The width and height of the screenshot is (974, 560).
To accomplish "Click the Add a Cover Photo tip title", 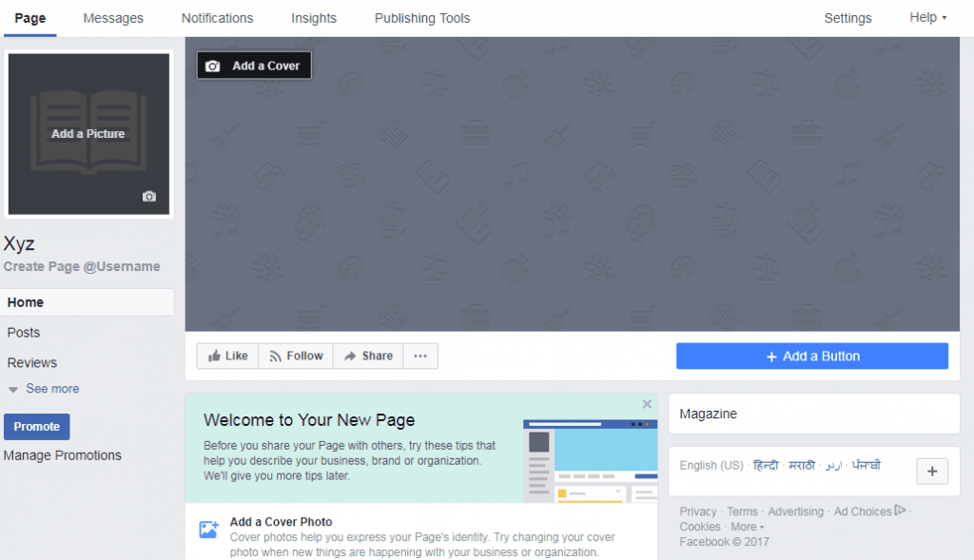I will [281, 522].
